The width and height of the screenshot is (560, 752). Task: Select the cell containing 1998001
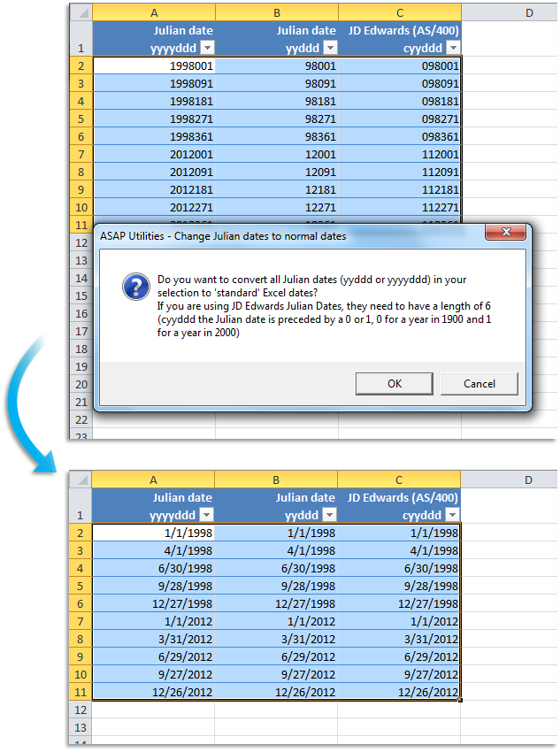(x=154, y=65)
